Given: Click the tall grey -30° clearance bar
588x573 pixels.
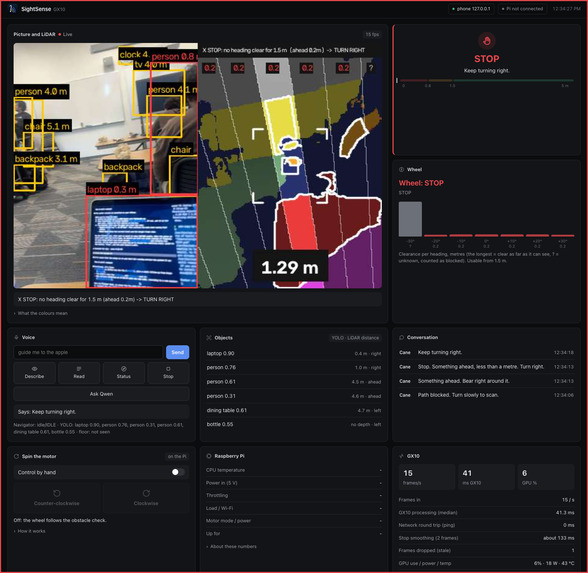Looking at the screenshot, I should tap(410, 219).
